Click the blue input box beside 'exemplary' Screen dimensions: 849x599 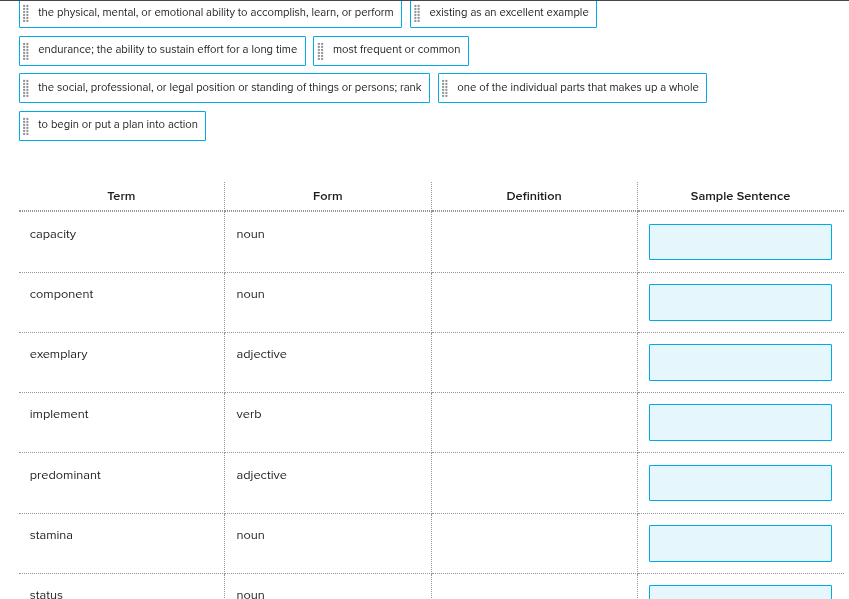tap(740, 362)
